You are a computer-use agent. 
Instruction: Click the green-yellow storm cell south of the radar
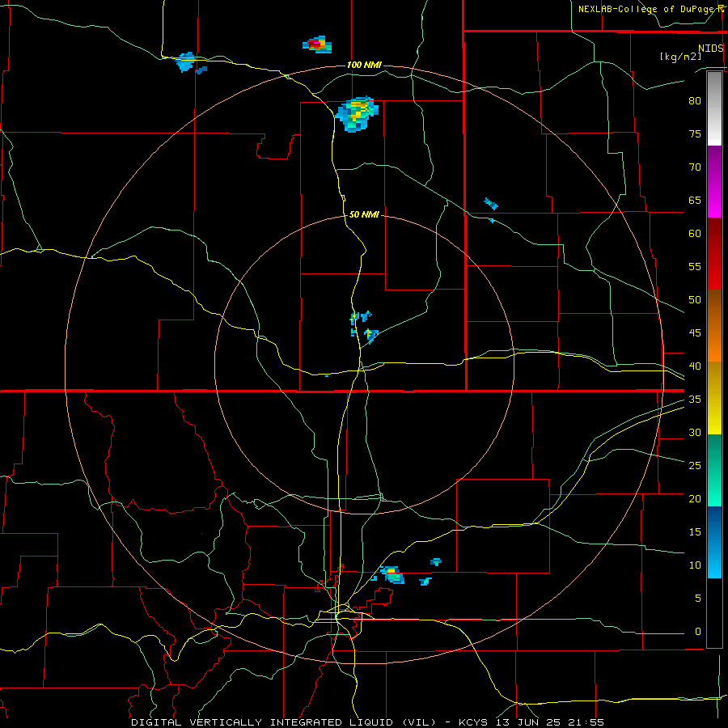393,575
